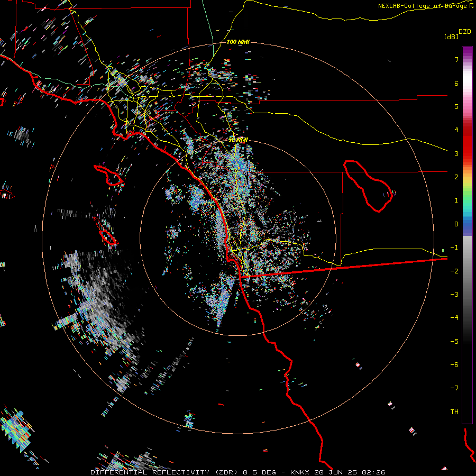The image size is (476, 476).
Task: Click the (ZDR) abbreviation in caption
Action: [x=226, y=472]
